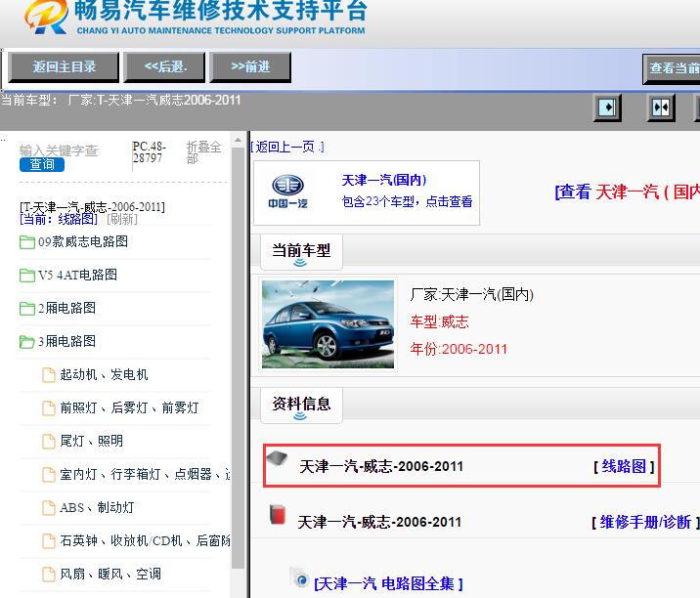Screen dimensions: 700x598
Task: Click the sidebar vertical scrollbar thumb
Action: 238,357
